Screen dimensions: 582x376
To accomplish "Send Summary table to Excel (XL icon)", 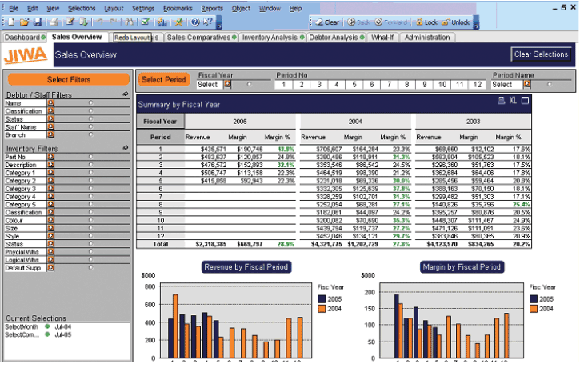I will (513, 100).
